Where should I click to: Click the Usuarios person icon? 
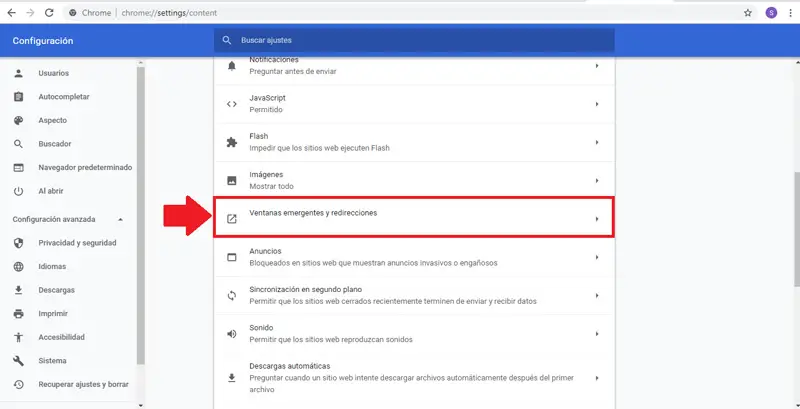[18, 73]
